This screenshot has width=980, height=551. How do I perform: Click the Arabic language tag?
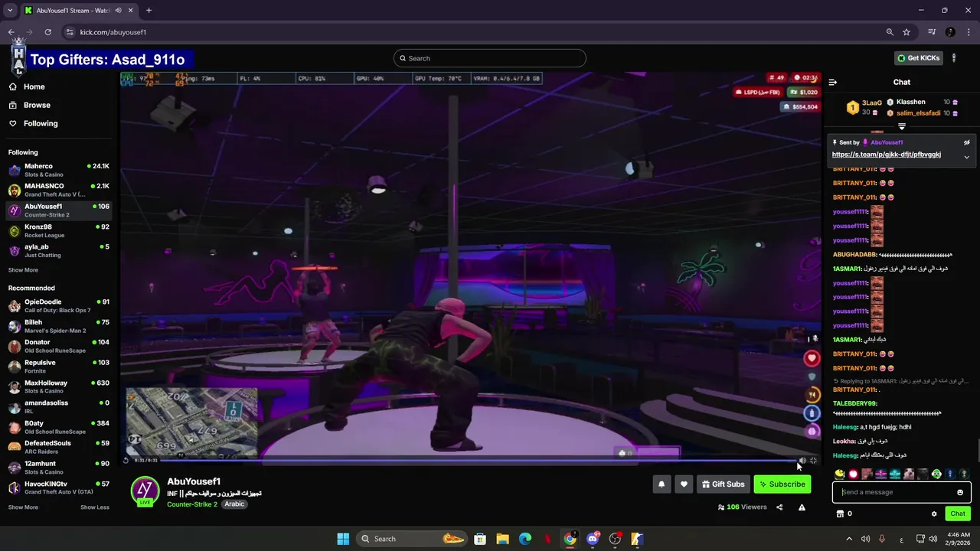(x=234, y=504)
